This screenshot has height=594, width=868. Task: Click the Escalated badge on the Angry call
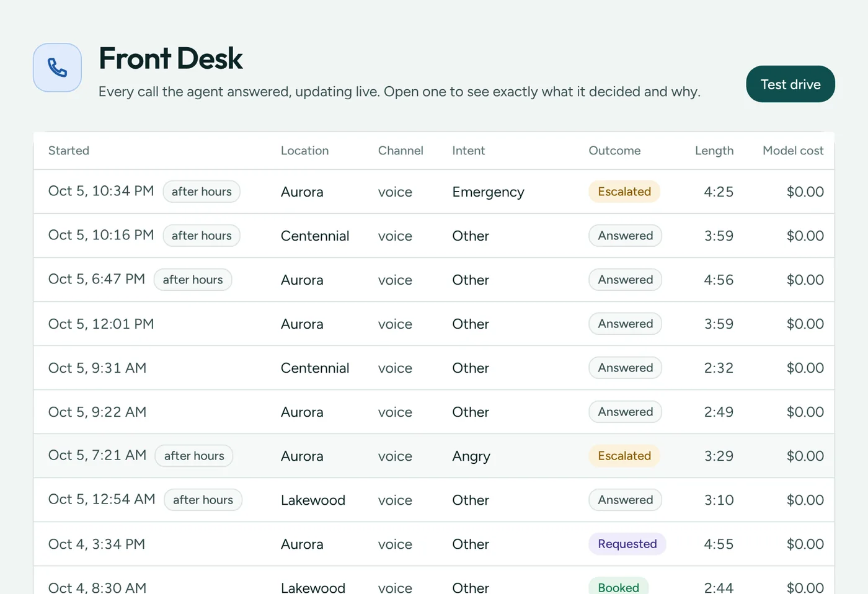pos(624,456)
